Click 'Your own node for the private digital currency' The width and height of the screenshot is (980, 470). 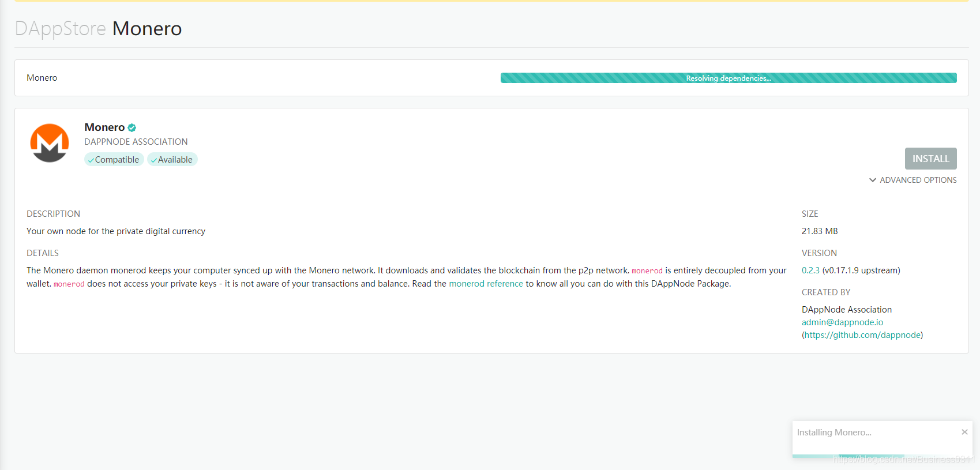[116, 231]
